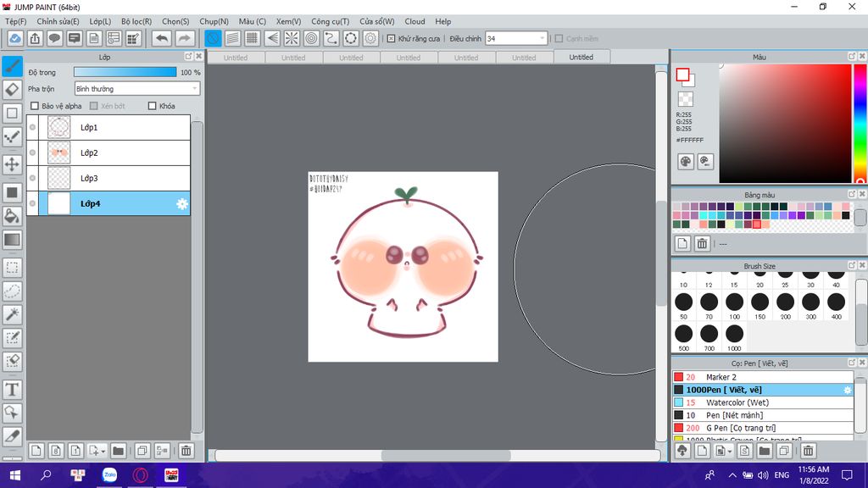Select the Select Eraser tool
Image resolution: width=868 pixels, height=488 pixels.
(12, 361)
